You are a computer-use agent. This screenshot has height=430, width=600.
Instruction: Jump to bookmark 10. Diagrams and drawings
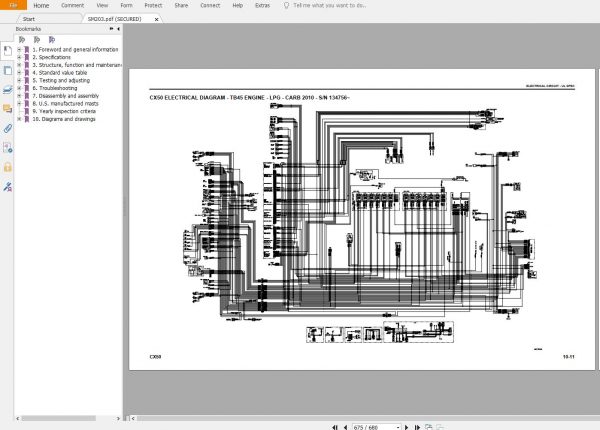64,119
